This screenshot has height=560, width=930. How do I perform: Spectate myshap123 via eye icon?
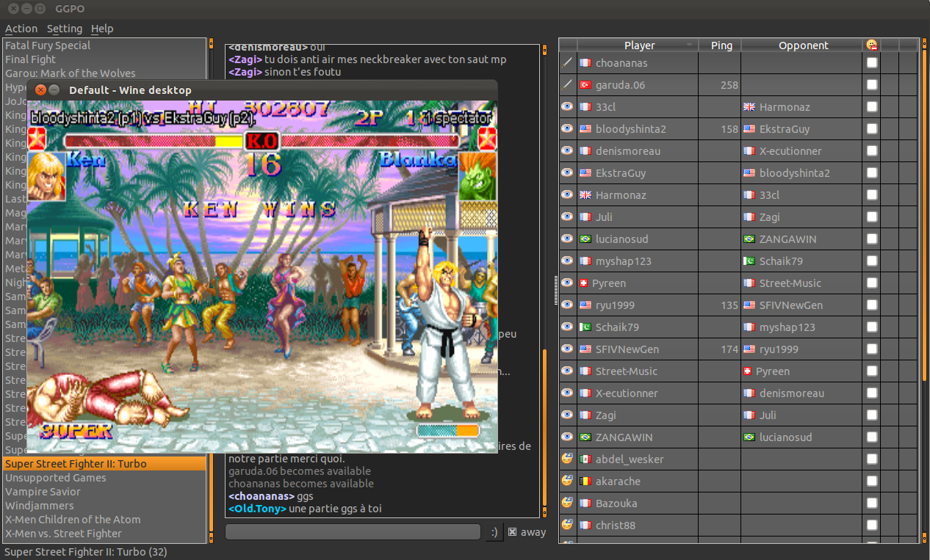[x=567, y=261]
